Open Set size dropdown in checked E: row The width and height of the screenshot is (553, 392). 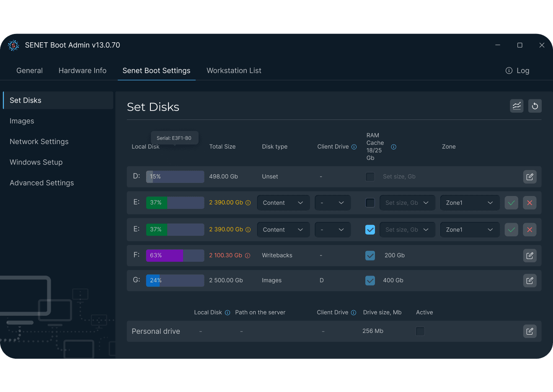407,230
